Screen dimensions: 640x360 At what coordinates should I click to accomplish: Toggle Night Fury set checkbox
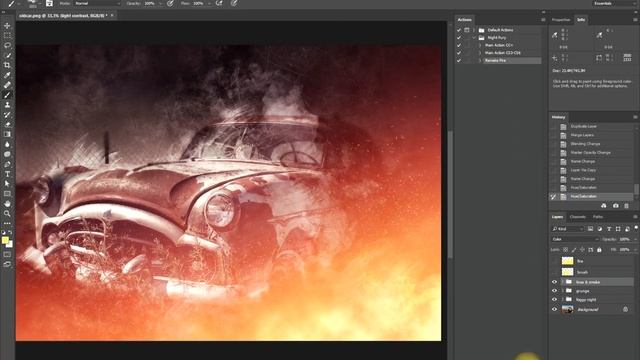[x=459, y=38]
